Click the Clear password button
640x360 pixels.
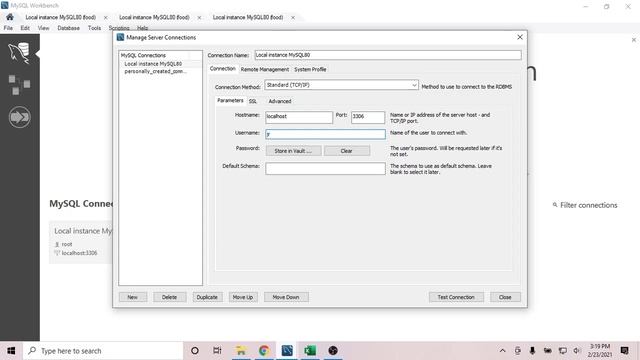(x=347, y=151)
